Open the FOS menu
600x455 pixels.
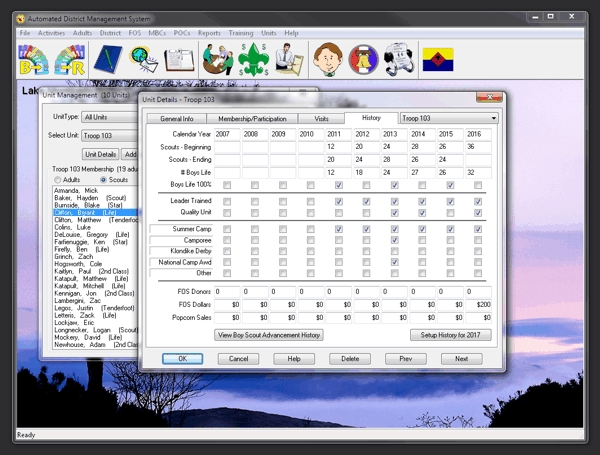(135, 33)
